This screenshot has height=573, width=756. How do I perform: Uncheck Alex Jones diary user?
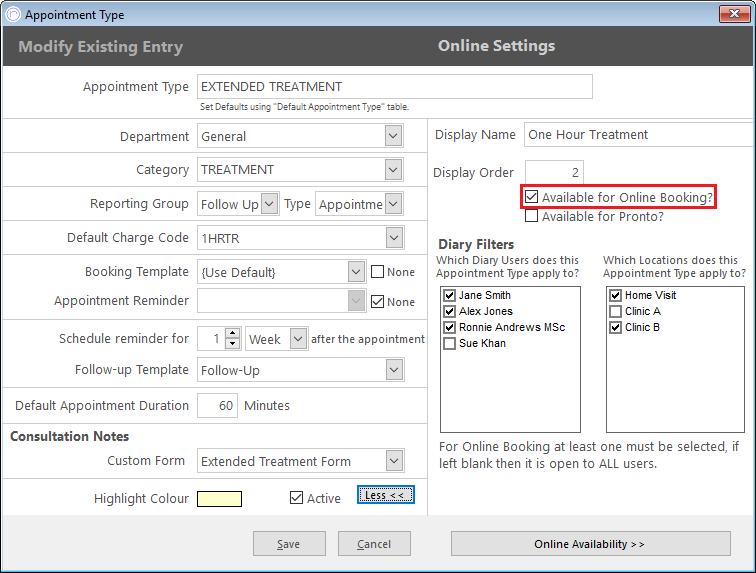(x=449, y=311)
